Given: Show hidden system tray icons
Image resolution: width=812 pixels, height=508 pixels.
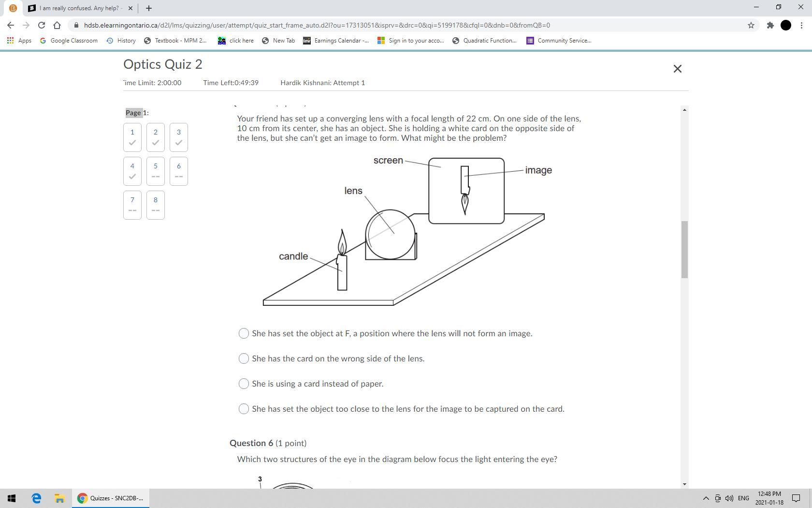Looking at the screenshot, I should [706, 498].
